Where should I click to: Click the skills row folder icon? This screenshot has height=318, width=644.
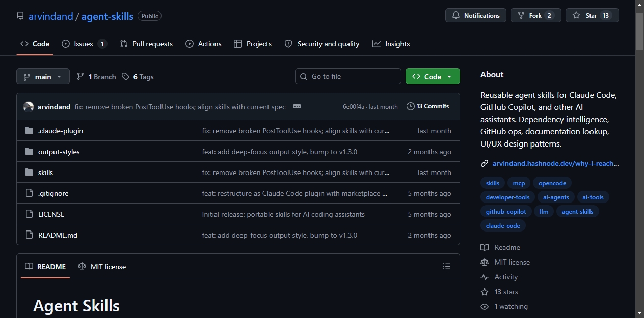[29, 172]
